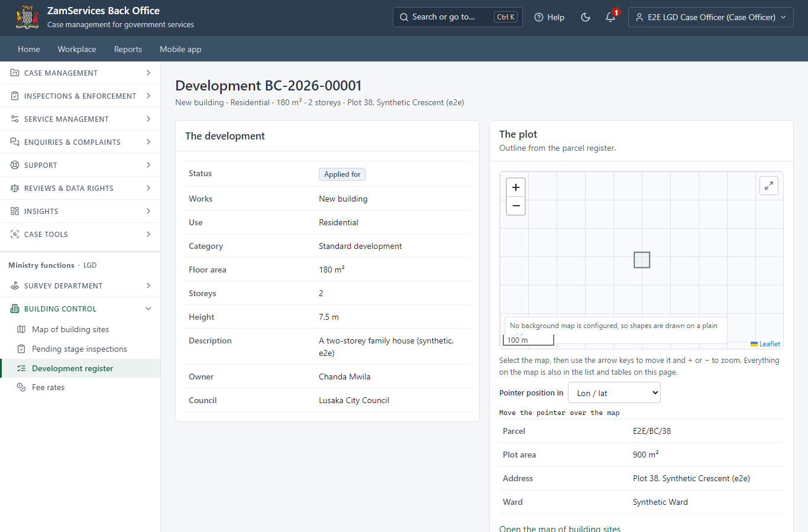The image size is (808, 532).
Task: Open notifications bell icon
Action: click(610, 17)
